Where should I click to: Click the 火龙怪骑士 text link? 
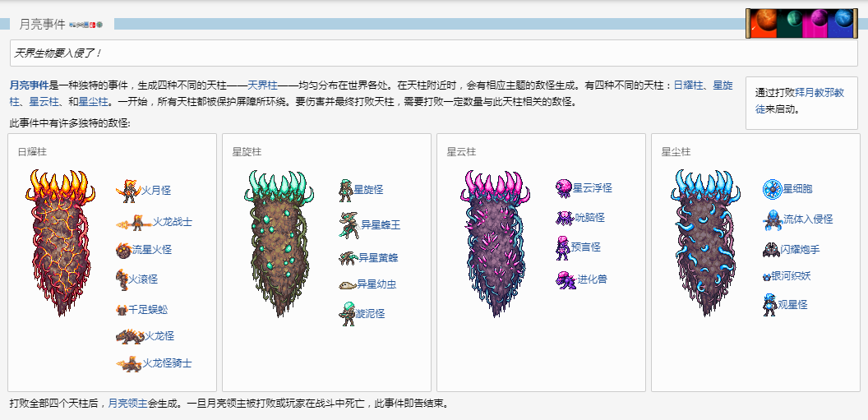(168, 363)
